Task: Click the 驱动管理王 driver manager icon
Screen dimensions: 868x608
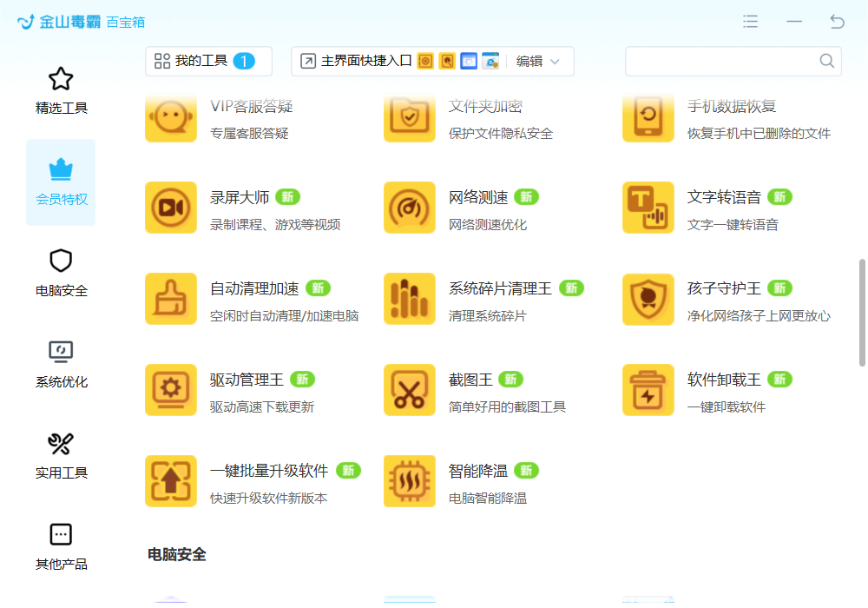Action: point(171,390)
